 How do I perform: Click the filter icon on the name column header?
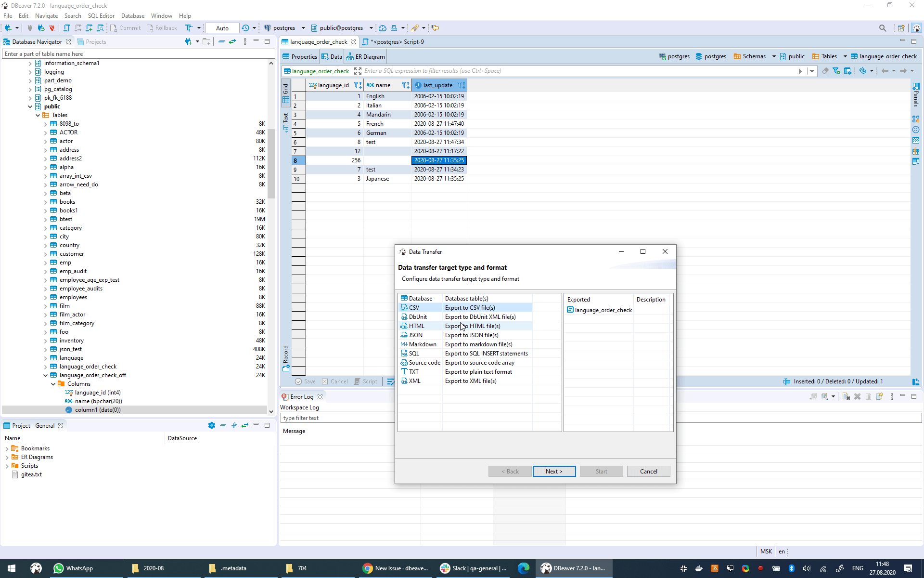(404, 85)
